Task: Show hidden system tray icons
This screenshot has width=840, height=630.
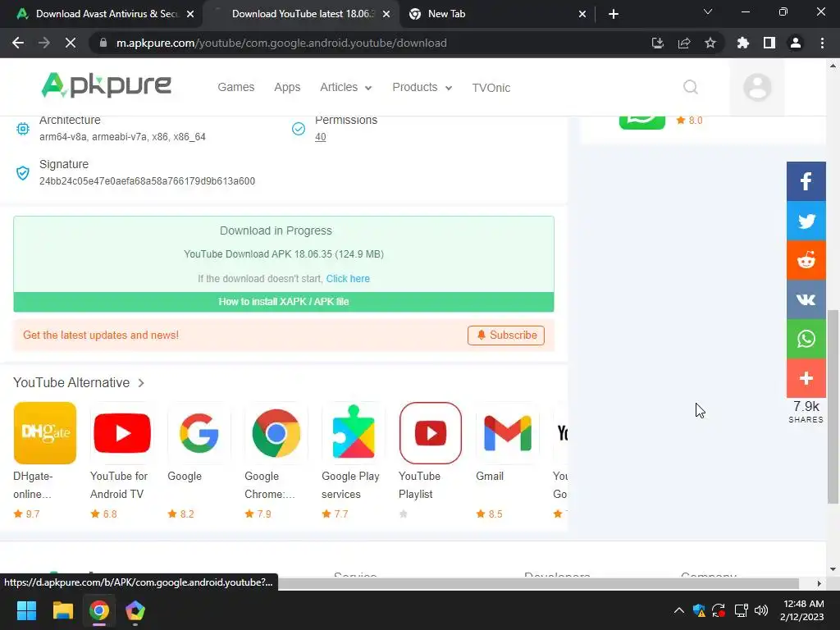Action: (678, 610)
